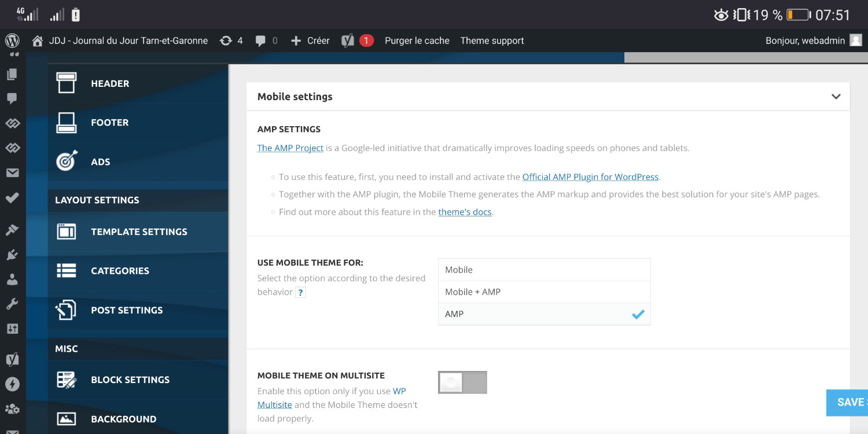Image resolution: width=868 pixels, height=434 pixels.
Task: Click the Yoast red notification badge
Action: coord(366,41)
